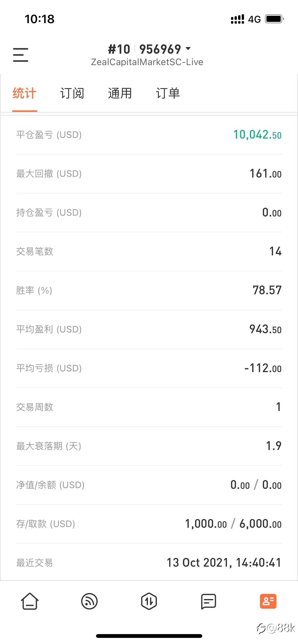The image size is (298, 644).
Task: Go to the Home tab icon
Action: (x=30, y=601)
